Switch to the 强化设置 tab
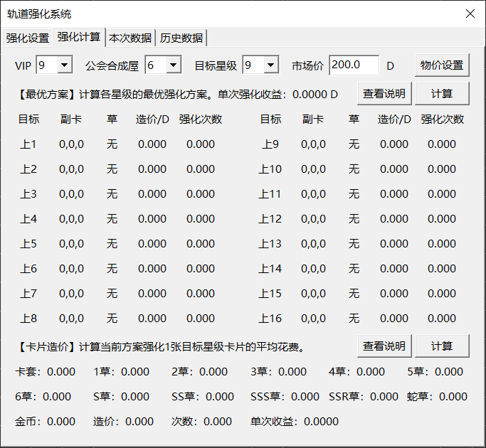Image resolution: width=486 pixels, height=448 pixels. pos(28,38)
